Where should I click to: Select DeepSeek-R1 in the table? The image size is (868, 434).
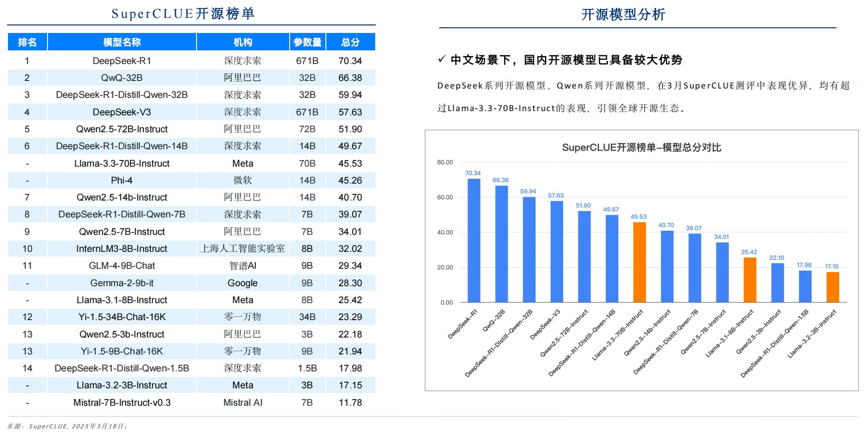pos(122,61)
